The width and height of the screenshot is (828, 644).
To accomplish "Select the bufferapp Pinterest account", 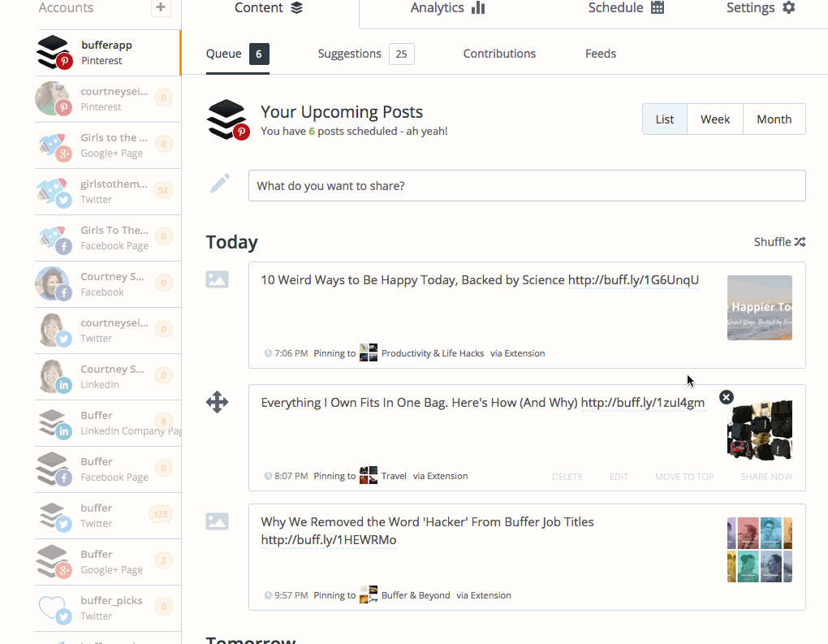I will tap(108, 53).
